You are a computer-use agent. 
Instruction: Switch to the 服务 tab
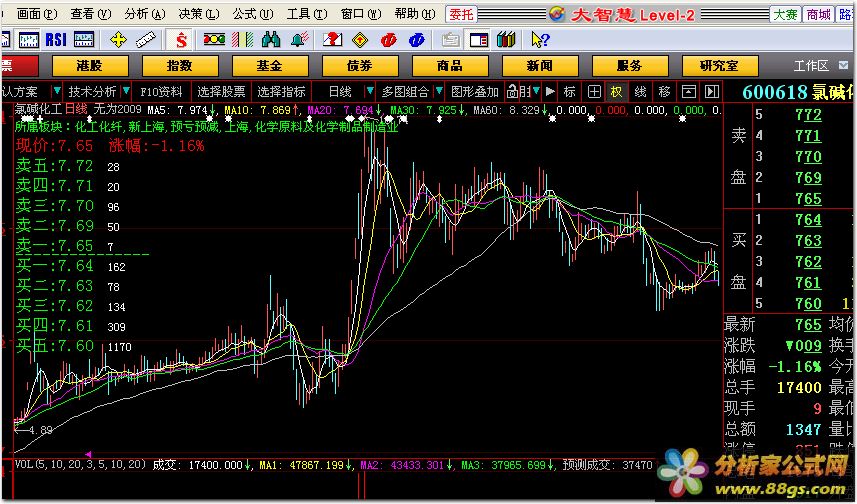point(630,66)
